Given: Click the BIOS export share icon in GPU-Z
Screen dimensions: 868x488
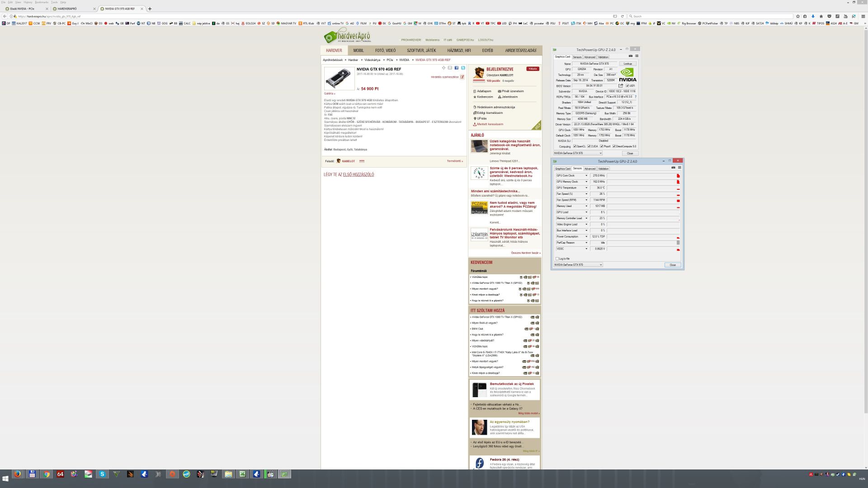Looking at the screenshot, I should pyautogui.click(x=621, y=85).
